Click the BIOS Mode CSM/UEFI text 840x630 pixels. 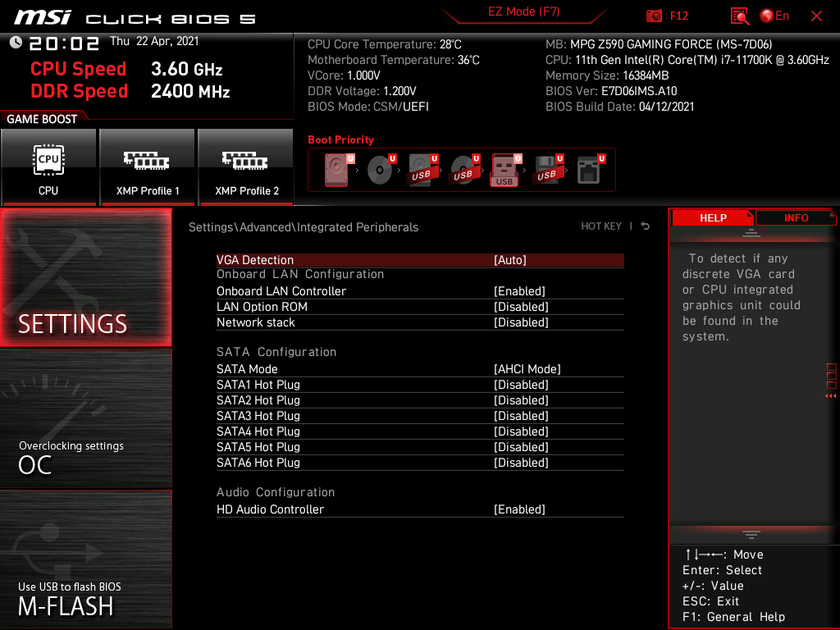pyautogui.click(x=368, y=107)
